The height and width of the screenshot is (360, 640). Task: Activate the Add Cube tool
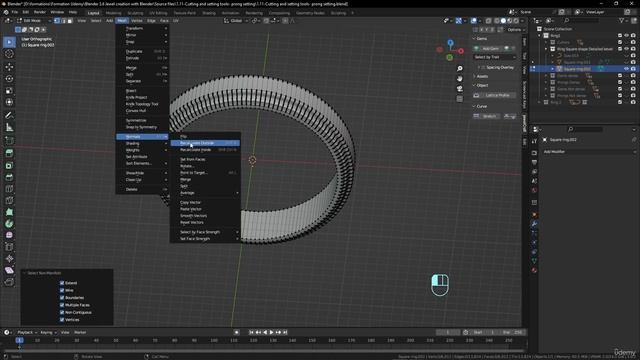pos(9,140)
